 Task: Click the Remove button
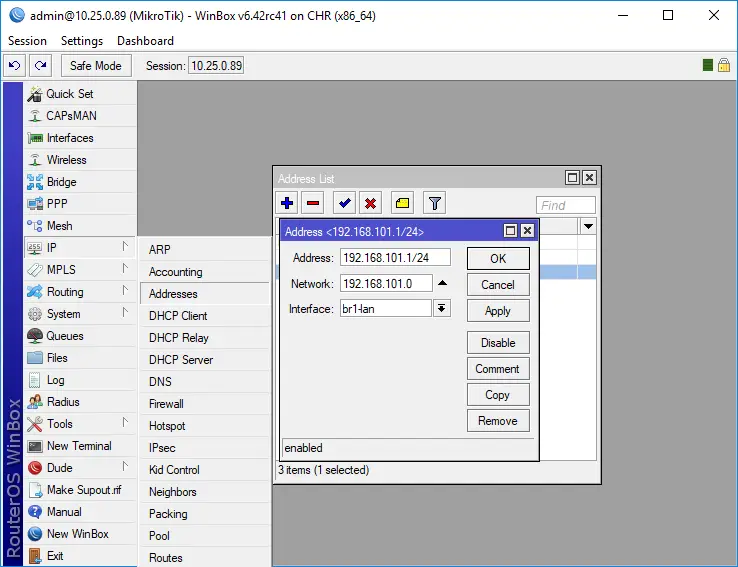pos(498,421)
